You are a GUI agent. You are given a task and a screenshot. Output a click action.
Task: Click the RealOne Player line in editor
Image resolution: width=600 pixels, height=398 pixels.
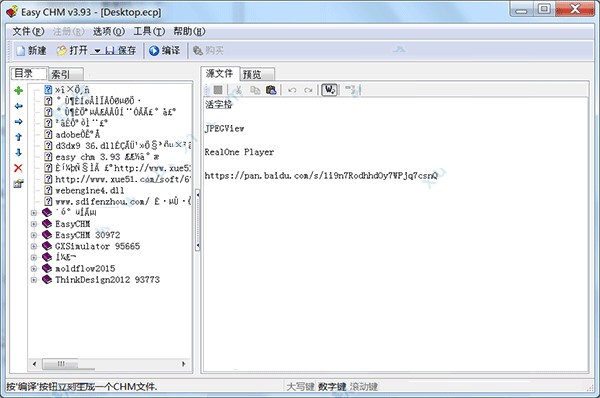[x=239, y=152]
